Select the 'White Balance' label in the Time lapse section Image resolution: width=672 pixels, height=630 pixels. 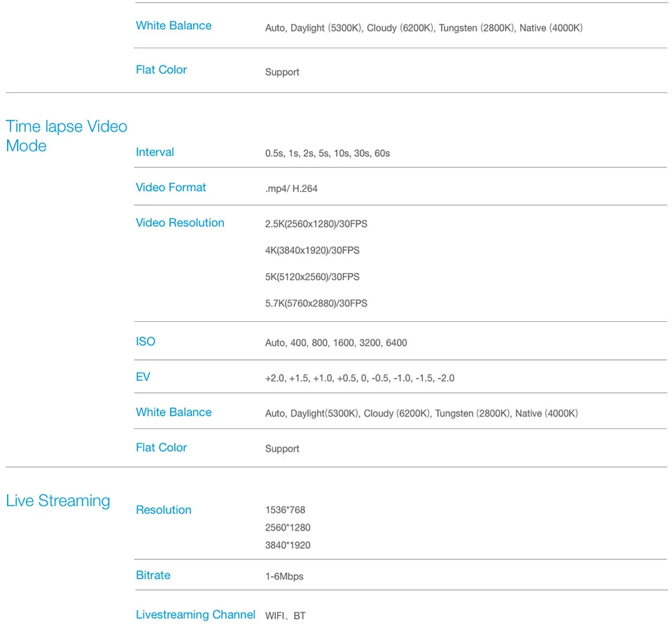click(174, 412)
